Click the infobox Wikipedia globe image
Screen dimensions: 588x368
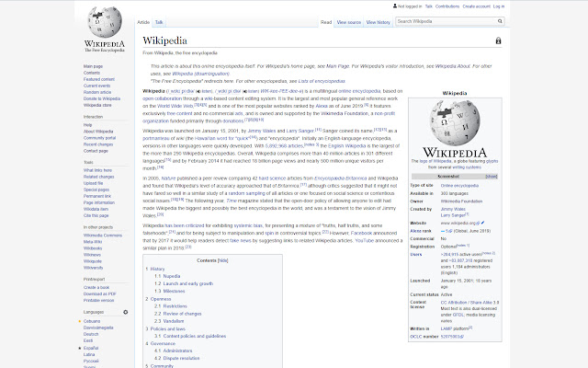coord(455,123)
